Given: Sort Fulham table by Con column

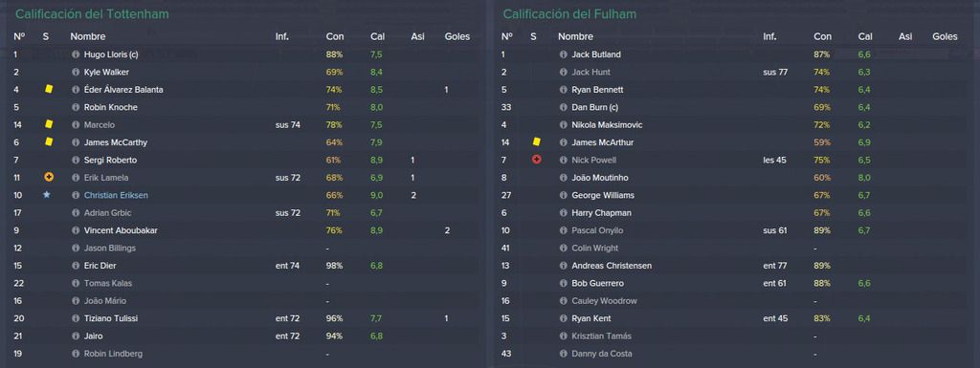Looking at the screenshot, I should (822, 36).
